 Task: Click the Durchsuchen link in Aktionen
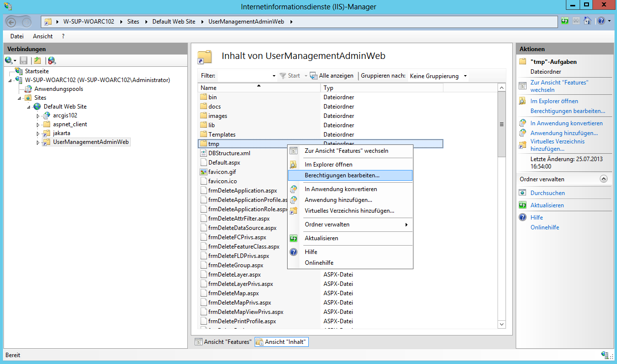pyautogui.click(x=547, y=193)
